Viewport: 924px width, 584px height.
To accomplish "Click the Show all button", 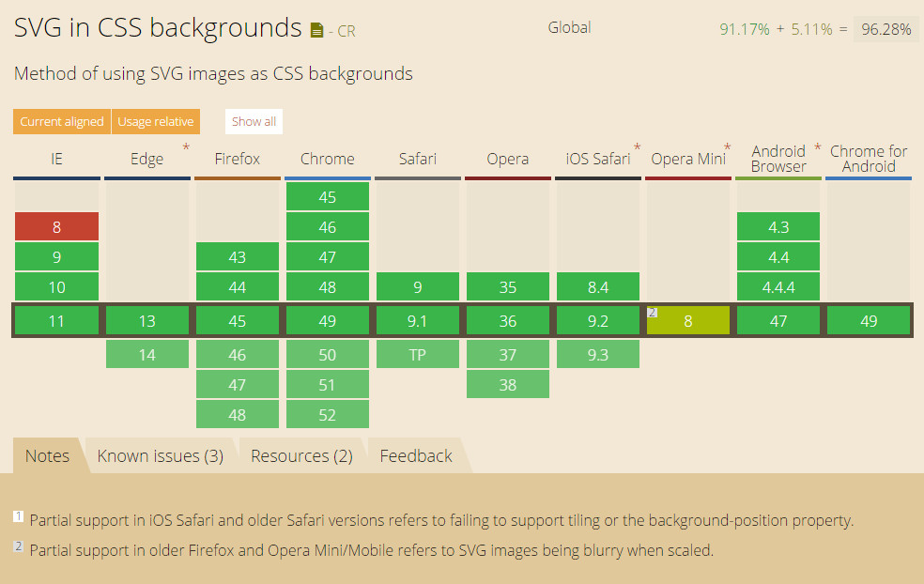I will 254,121.
